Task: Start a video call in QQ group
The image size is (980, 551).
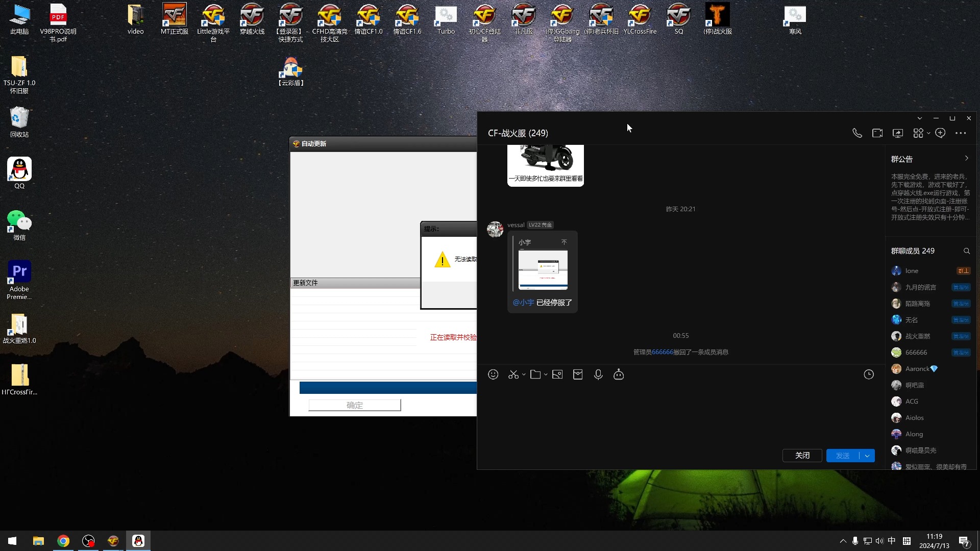Action: (877, 133)
